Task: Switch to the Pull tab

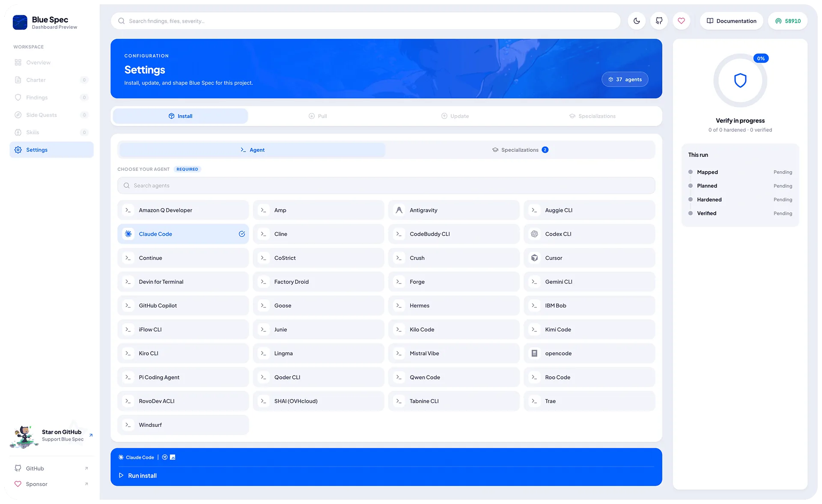Action: coord(318,116)
